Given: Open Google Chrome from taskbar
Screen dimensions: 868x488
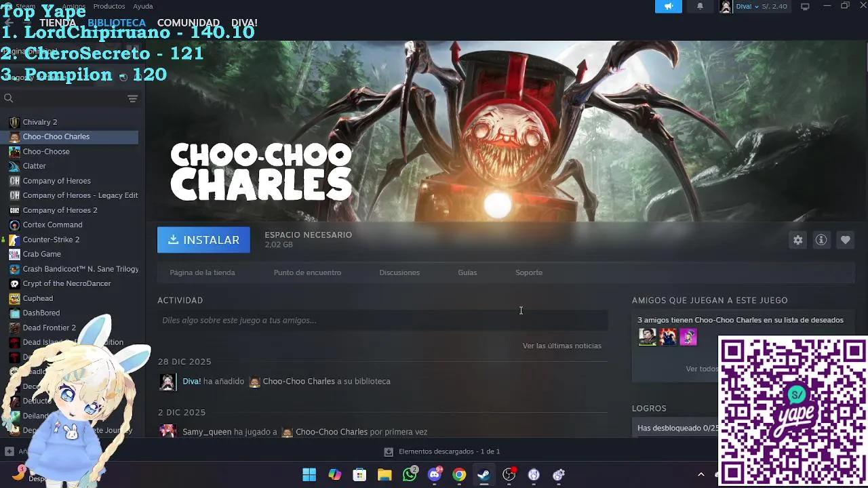Looking at the screenshot, I should [459, 474].
